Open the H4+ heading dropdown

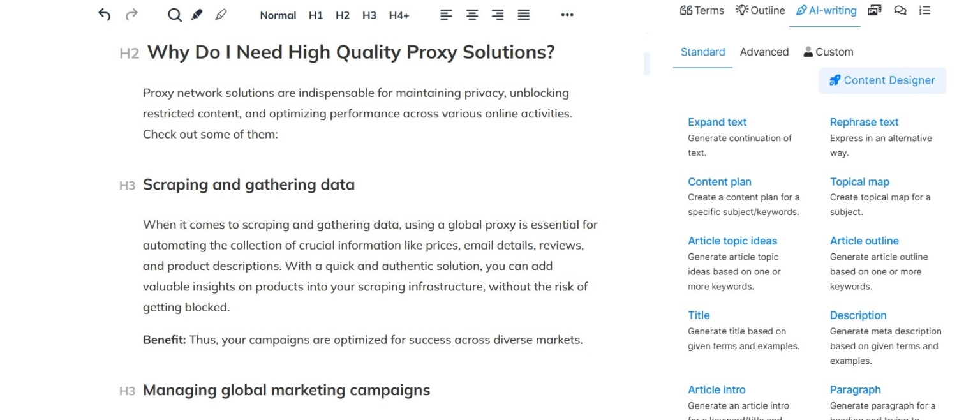tap(399, 15)
